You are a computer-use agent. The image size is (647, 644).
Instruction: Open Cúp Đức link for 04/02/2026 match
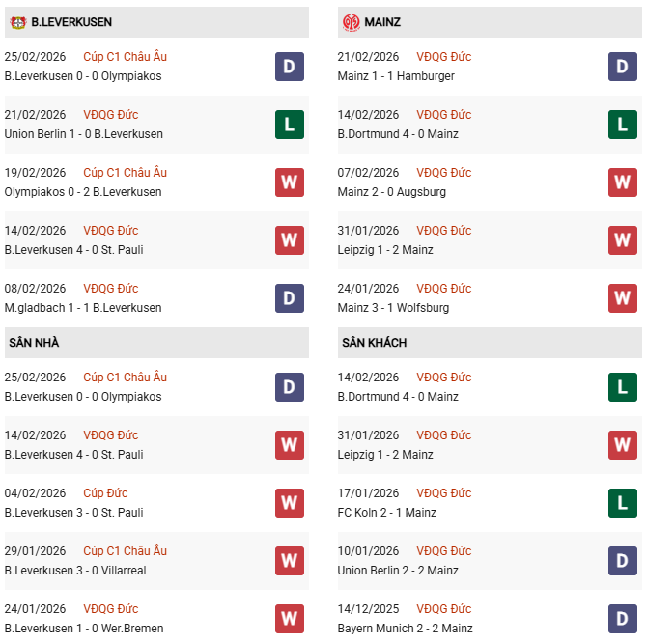[105, 493]
